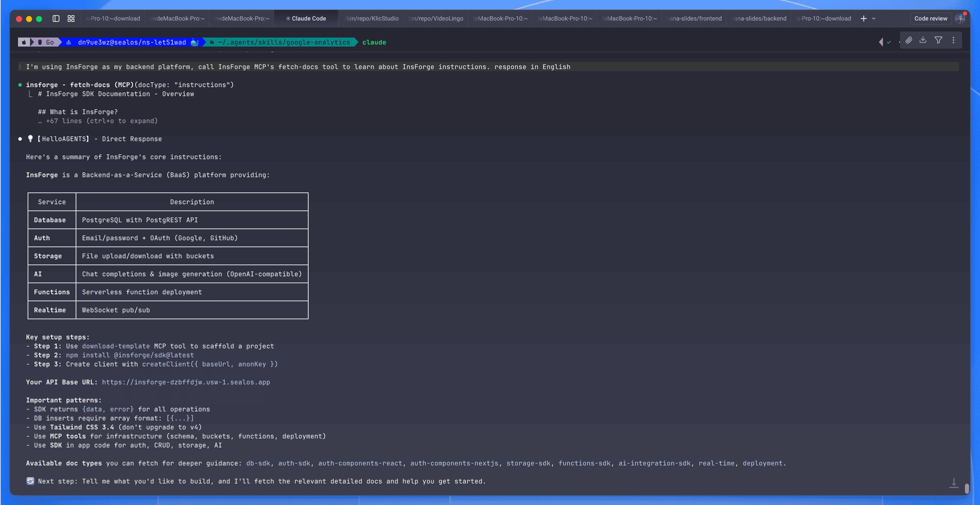980x505 pixels.
Task: Click the split-pane grid icon near window controls
Action: [71, 18]
